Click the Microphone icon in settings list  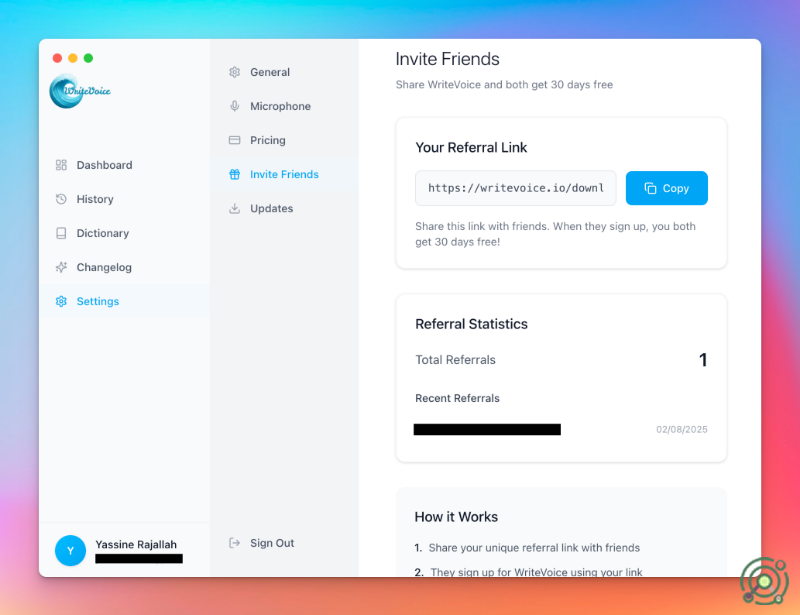click(x=234, y=106)
